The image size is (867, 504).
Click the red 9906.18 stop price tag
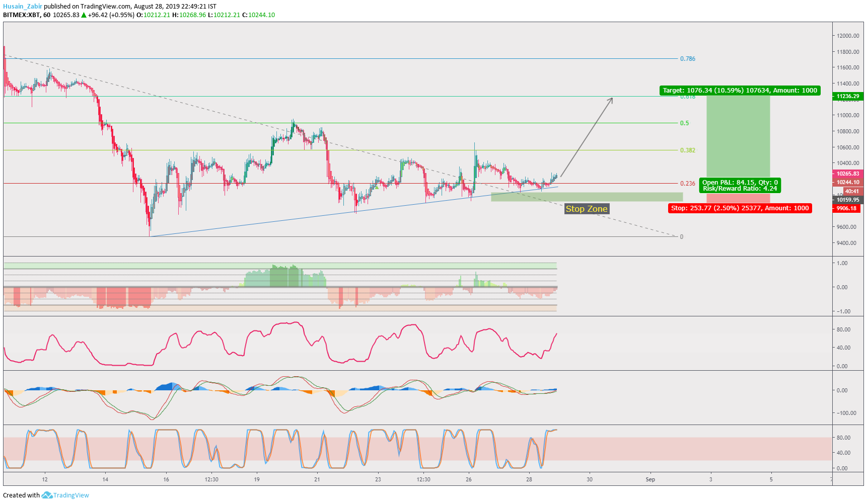pyautogui.click(x=846, y=208)
